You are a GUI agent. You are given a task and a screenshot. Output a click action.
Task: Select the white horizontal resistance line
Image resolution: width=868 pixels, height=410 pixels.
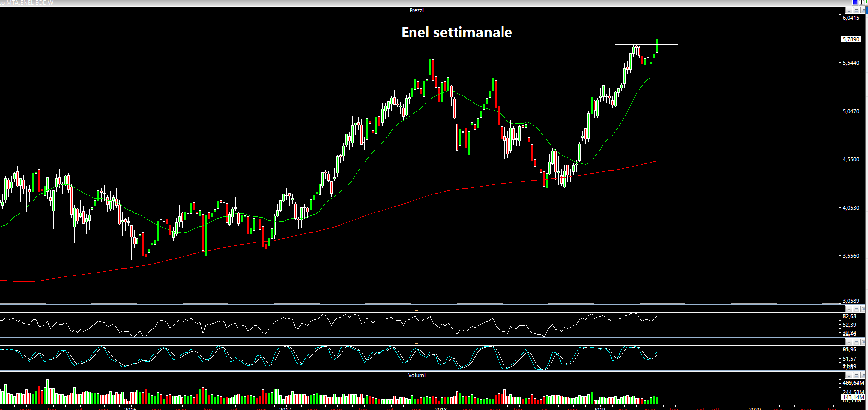[646, 44]
